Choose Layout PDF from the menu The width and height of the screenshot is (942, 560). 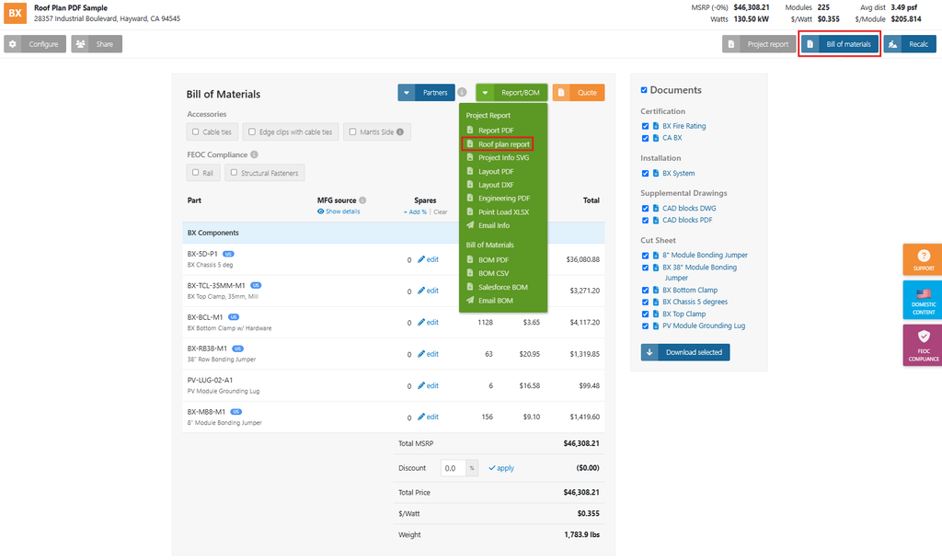[496, 171]
